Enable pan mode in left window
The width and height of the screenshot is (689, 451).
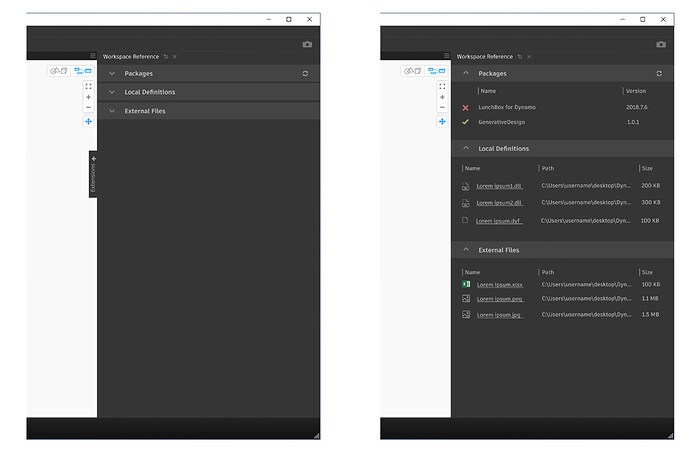click(88, 121)
